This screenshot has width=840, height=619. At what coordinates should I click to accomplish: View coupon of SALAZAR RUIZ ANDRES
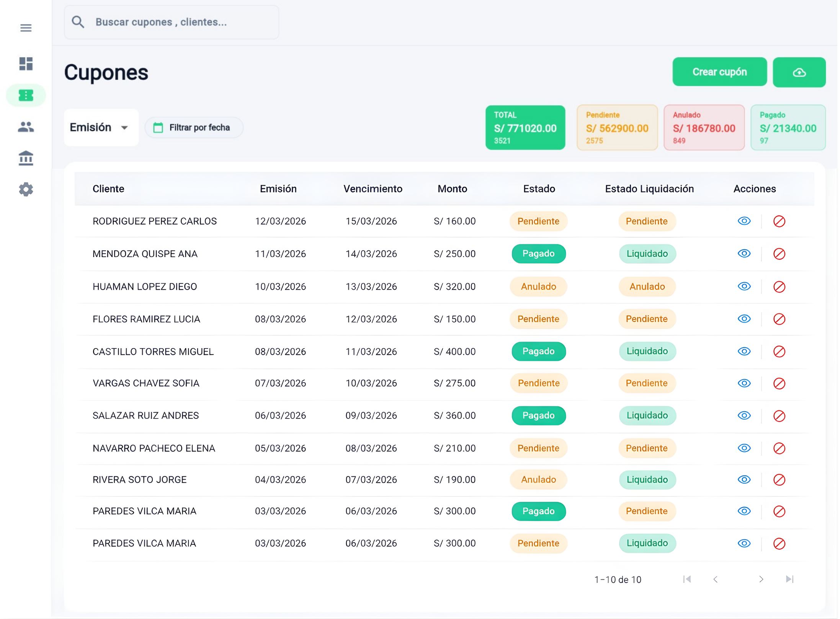tap(744, 416)
